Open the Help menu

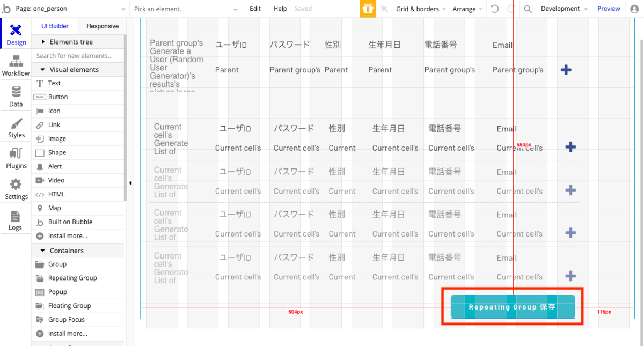[x=280, y=9]
